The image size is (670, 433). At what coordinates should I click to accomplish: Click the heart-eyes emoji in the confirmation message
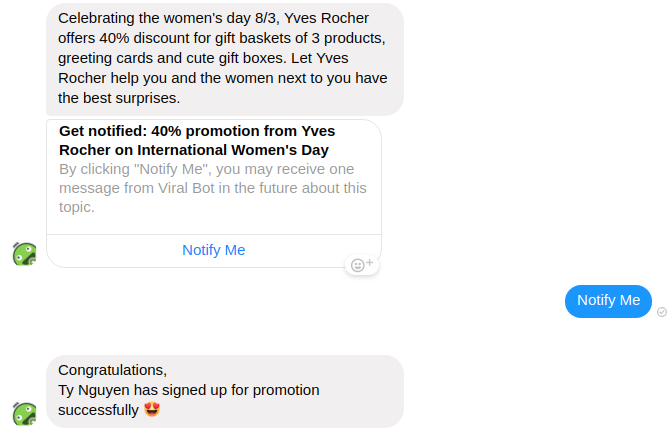point(152,410)
